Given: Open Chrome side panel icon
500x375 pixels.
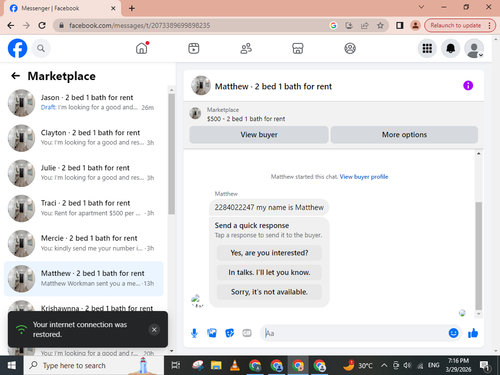Looking at the screenshot, I should pyautogui.click(x=399, y=25).
